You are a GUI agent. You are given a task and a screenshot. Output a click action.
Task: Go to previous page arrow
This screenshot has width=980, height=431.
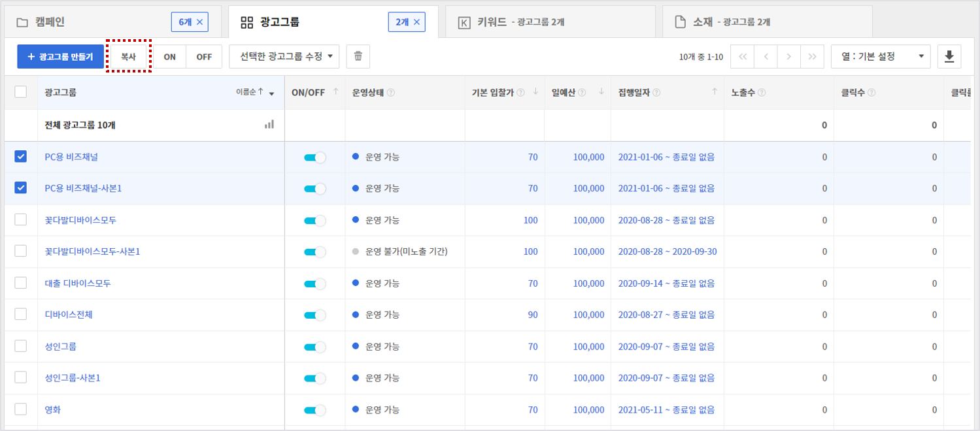(766, 57)
